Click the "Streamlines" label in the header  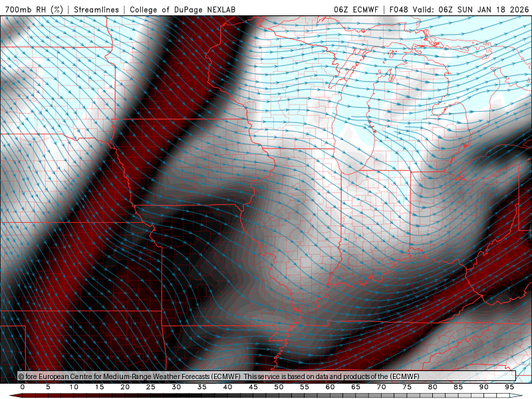[x=96, y=9]
